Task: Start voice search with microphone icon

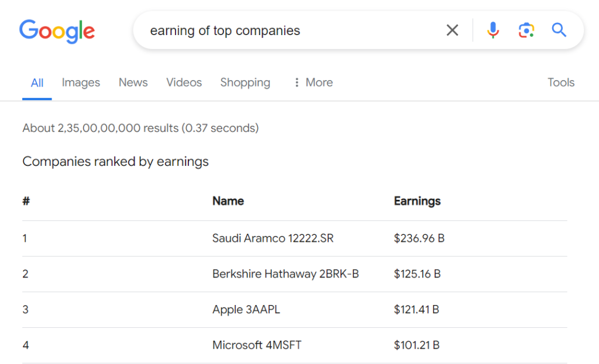Action: tap(493, 30)
